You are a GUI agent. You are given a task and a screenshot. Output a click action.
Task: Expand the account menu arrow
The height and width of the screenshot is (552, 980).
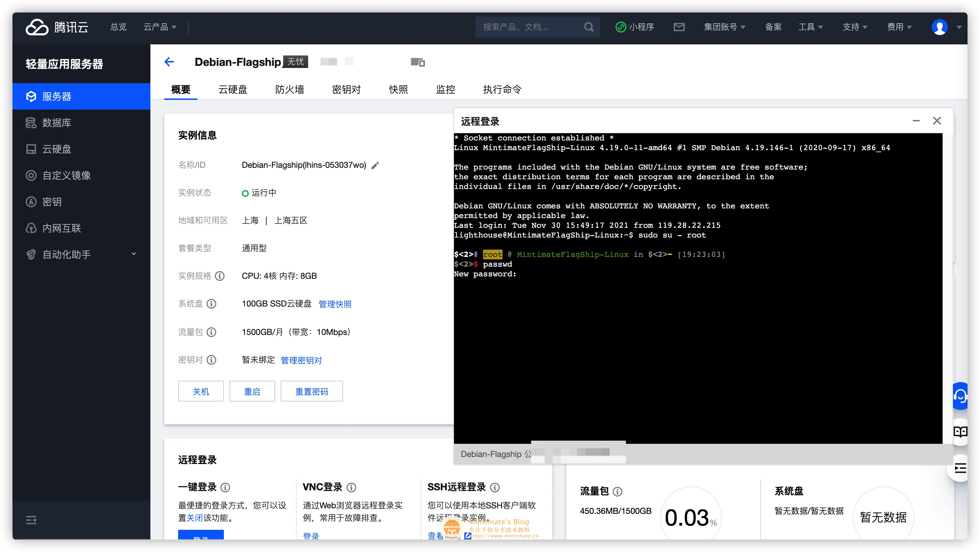point(959,27)
